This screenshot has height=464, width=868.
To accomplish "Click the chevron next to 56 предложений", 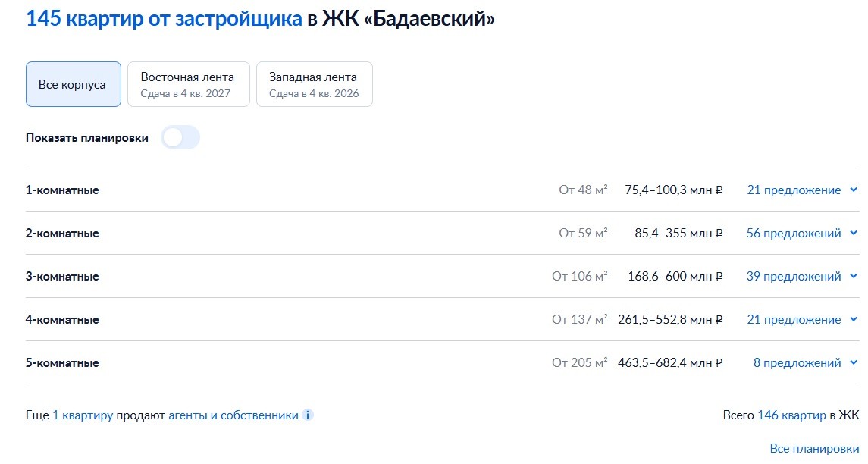I will [854, 233].
